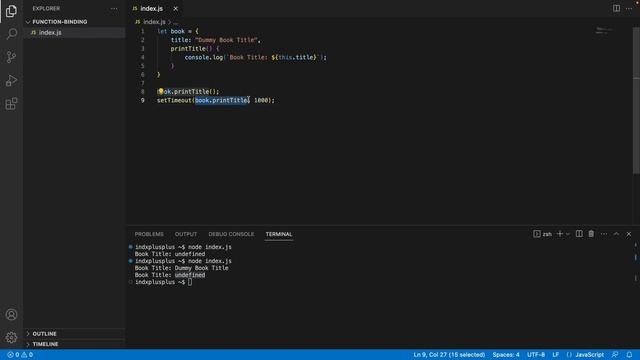Click Ln 9, Col 27 status entry
This screenshot has height=360, width=640.
[x=449, y=355]
